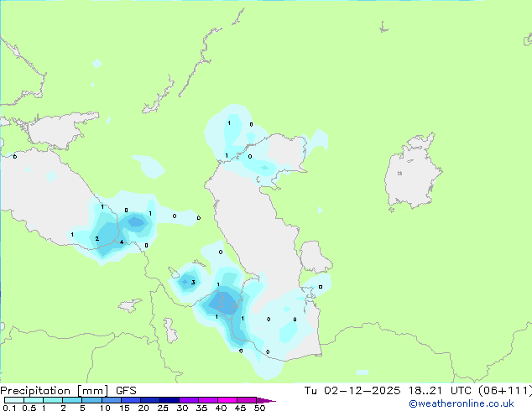Viewport: 532px width, 411px height.
Task: Click the legend swatch between 10 and 15
Action: (111, 400)
